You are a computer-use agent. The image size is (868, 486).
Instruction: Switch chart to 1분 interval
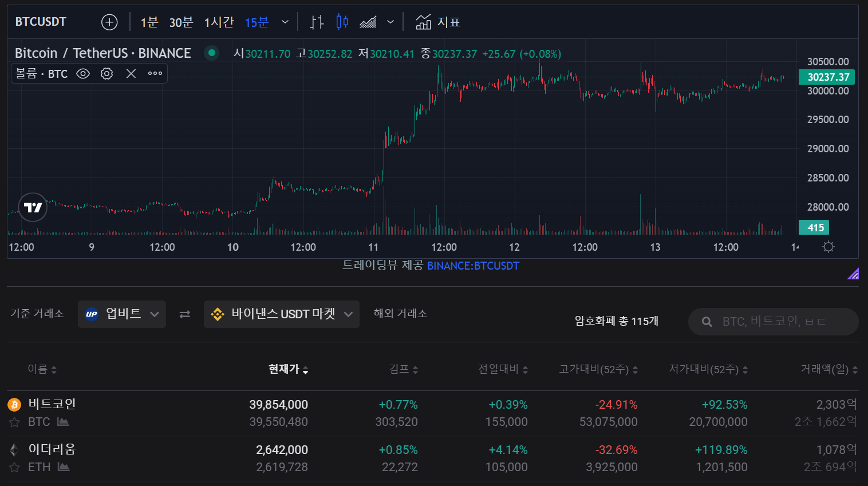coord(149,22)
